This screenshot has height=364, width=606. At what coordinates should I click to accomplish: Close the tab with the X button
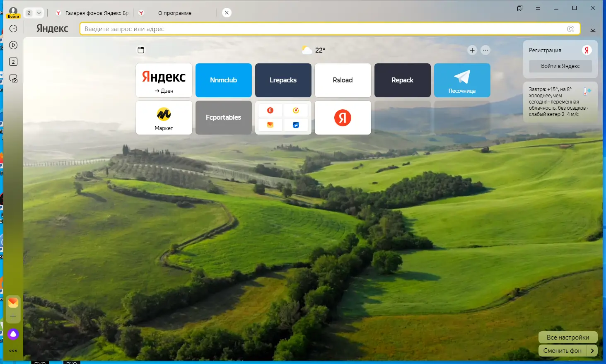pos(227,13)
